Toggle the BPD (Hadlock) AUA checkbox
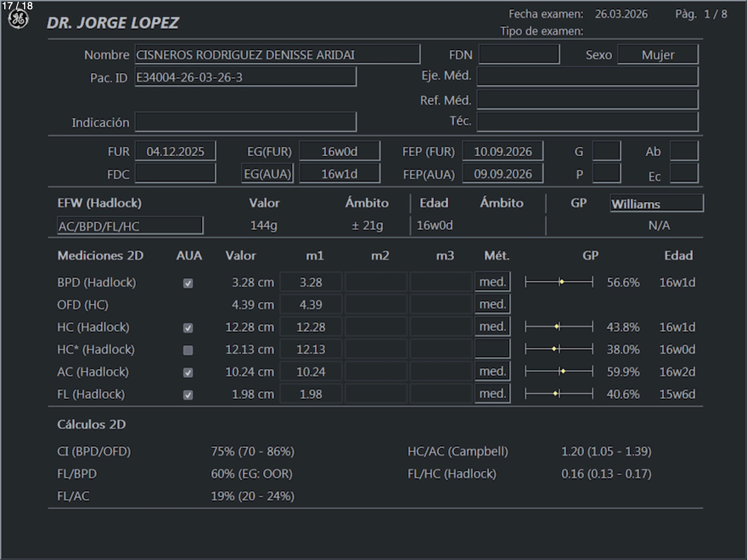The image size is (747, 560). 188,283
